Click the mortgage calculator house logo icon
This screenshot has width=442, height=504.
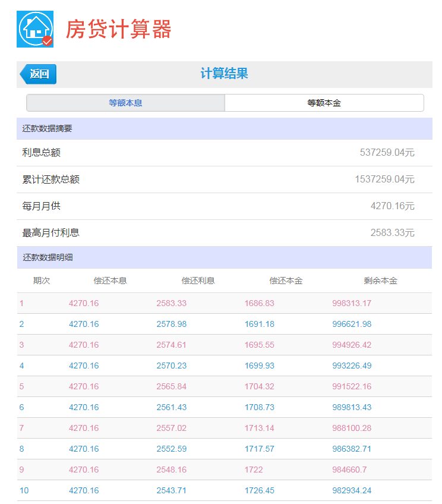click(35, 29)
